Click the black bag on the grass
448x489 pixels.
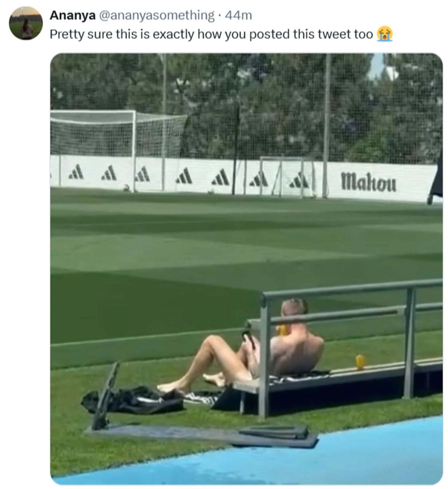point(133,400)
